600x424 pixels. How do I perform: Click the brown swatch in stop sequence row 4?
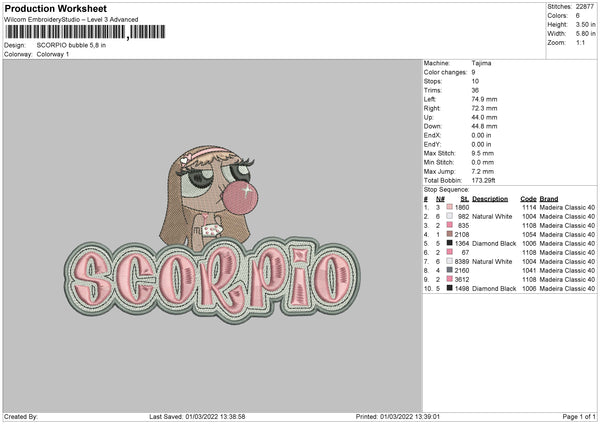point(450,234)
